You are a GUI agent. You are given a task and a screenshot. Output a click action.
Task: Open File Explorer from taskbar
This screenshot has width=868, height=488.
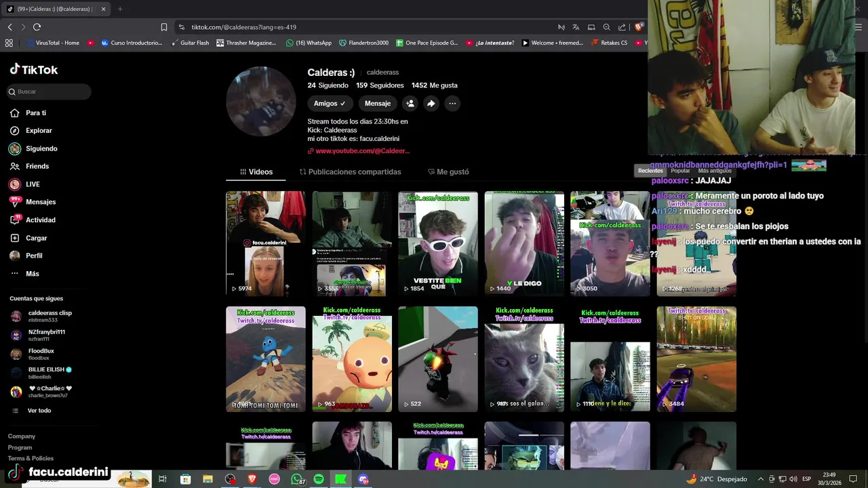(x=208, y=479)
